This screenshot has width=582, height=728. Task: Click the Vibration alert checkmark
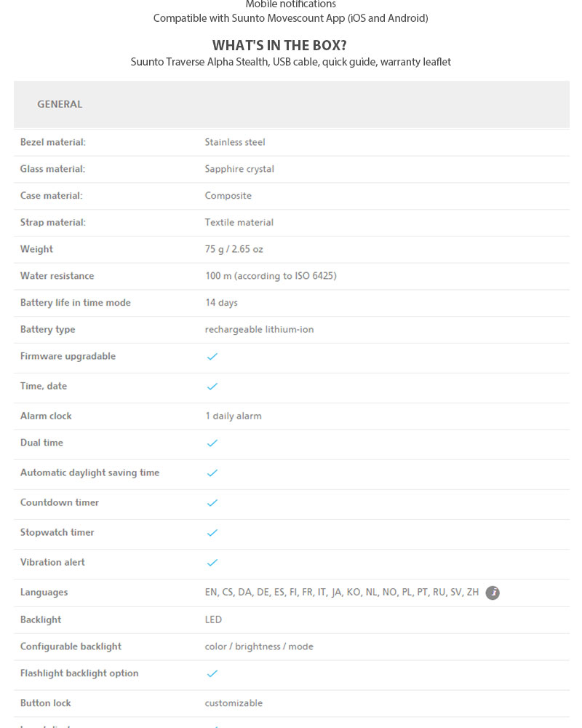[212, 563]
